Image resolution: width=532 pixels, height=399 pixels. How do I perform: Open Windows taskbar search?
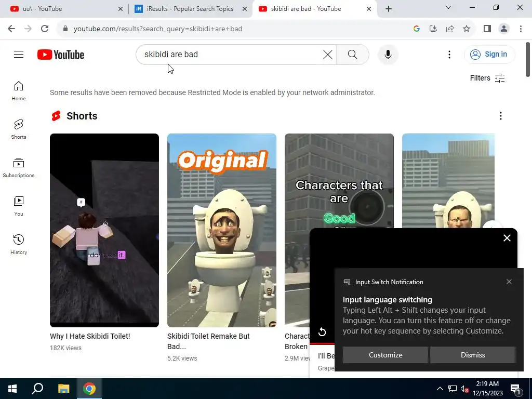tap(37, 389)
